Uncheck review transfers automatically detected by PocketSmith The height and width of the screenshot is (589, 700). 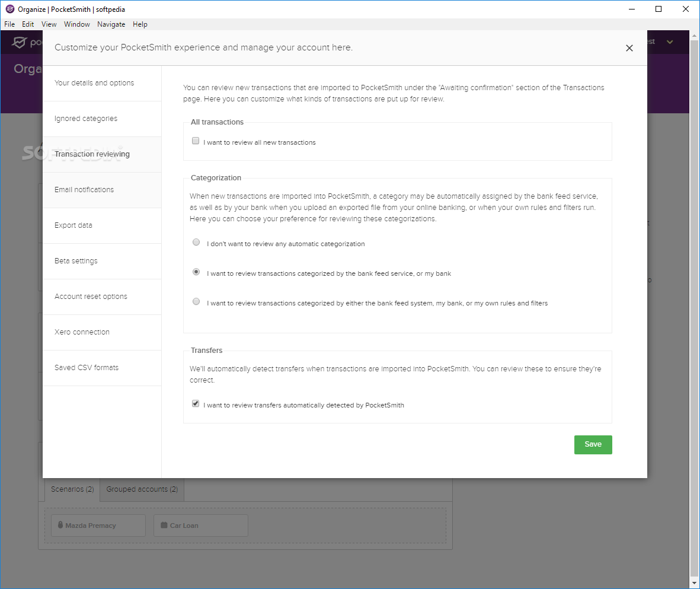[196, 403]
